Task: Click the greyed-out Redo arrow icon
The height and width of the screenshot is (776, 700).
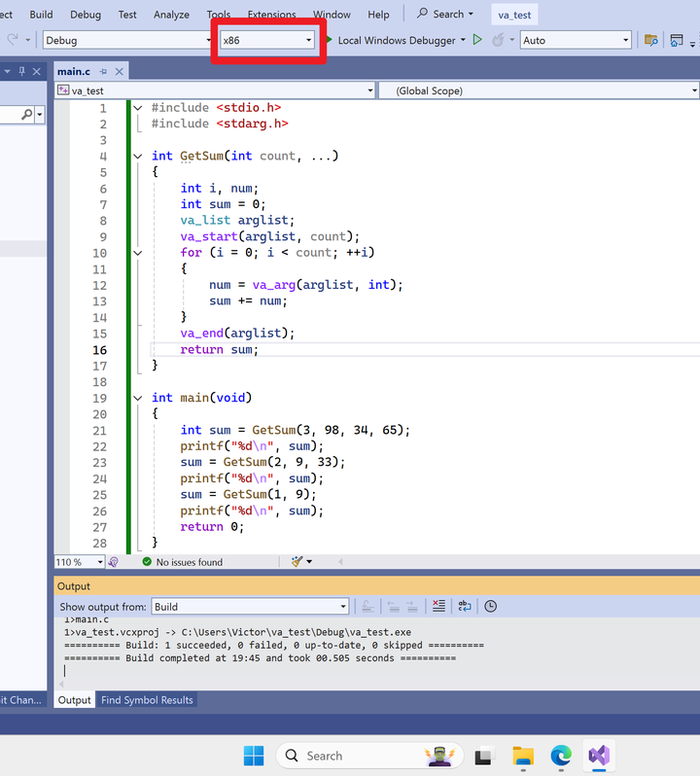Action: (13, 40)
